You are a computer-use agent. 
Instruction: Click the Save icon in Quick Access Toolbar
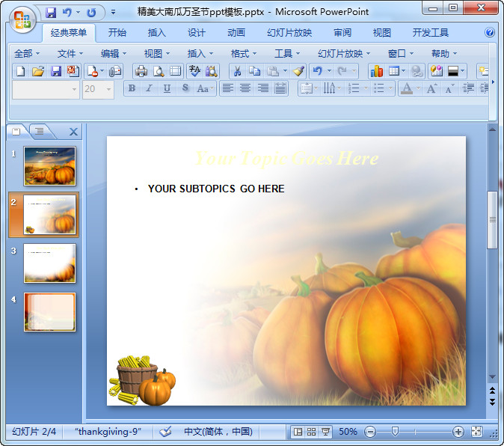coord(51,13)
